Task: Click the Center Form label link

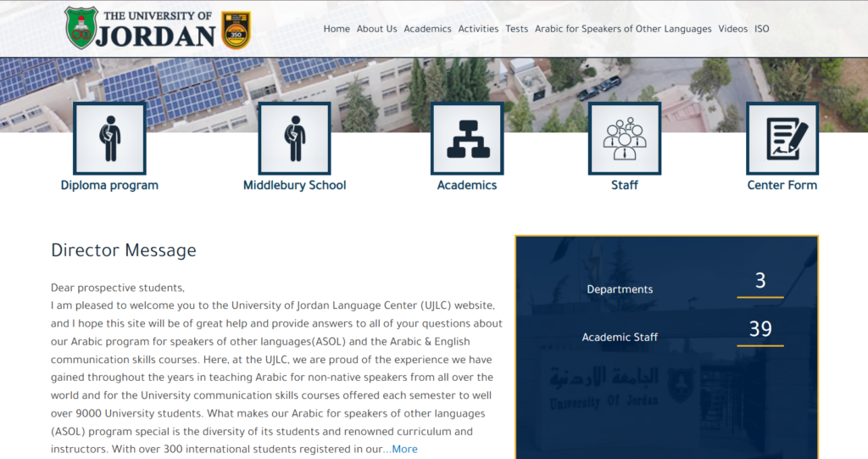Action: (x=782, y=185)
